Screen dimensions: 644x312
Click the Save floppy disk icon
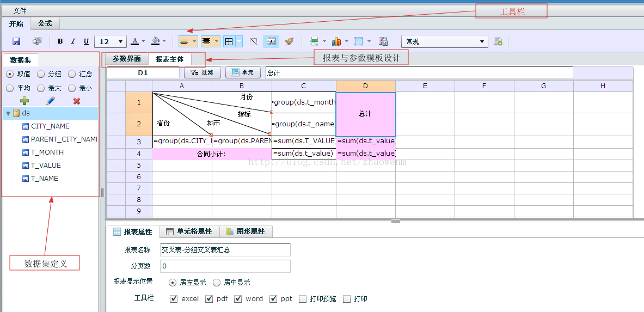[16, 41]
